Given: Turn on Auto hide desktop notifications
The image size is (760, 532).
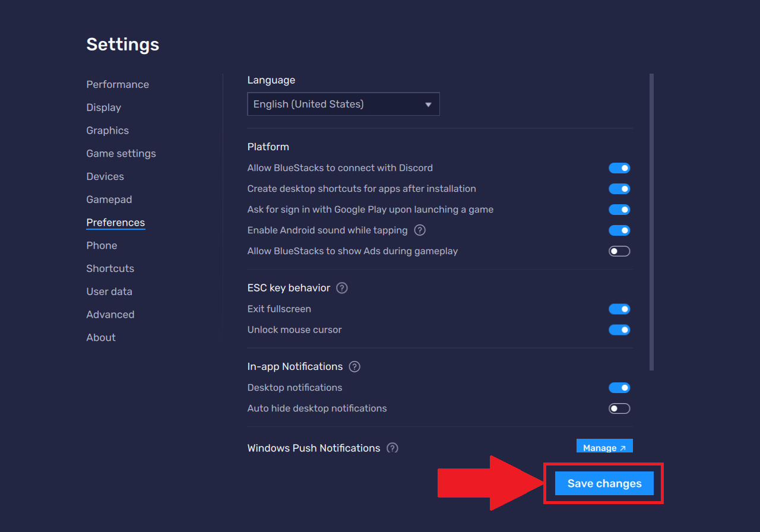Looking at the screenshot, I should [619, 408].
